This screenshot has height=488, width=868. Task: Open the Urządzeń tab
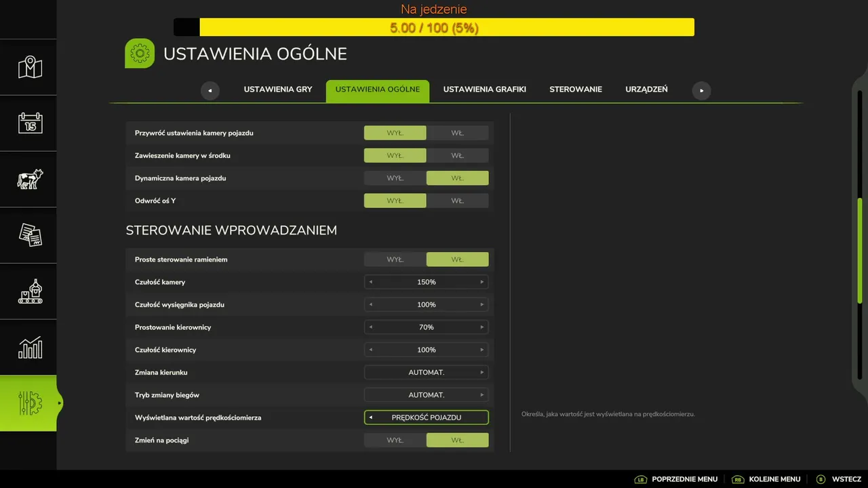click(x=646, y=89)
